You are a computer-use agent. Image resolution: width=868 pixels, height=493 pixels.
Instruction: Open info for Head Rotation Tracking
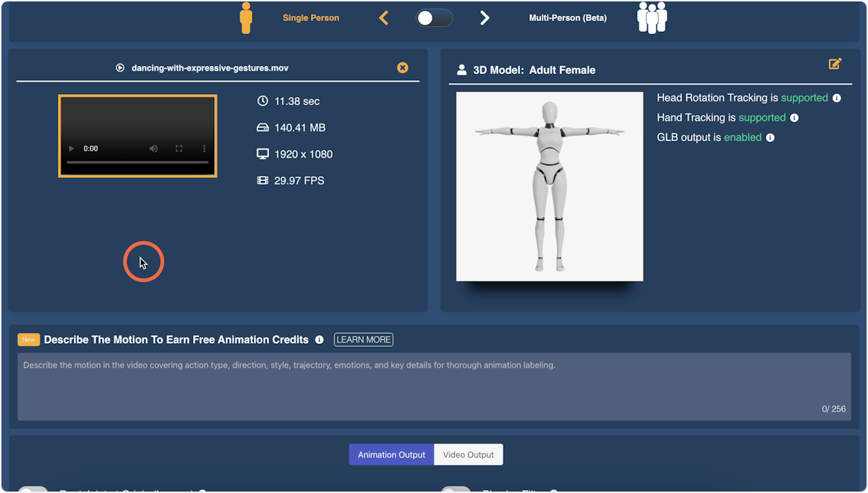coord(837,98)
